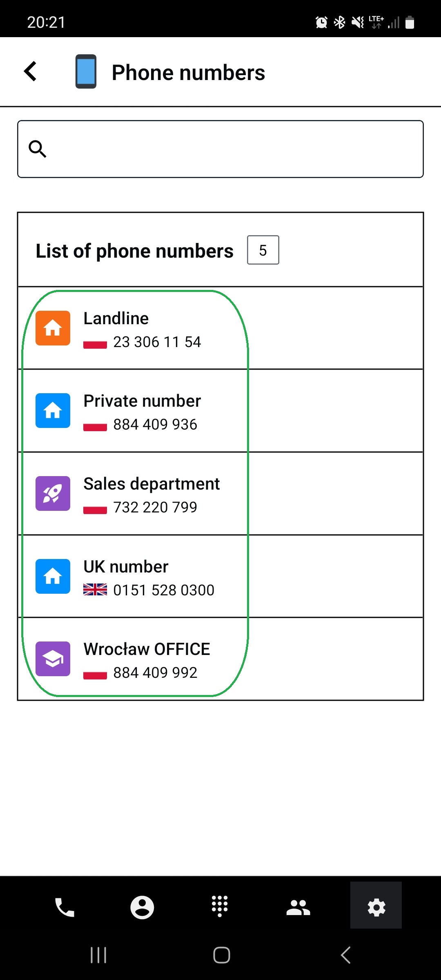The height and width of the screenshot is (980, 441).
Task: Tap the phone numbers count badge
Action: [263, 250]
